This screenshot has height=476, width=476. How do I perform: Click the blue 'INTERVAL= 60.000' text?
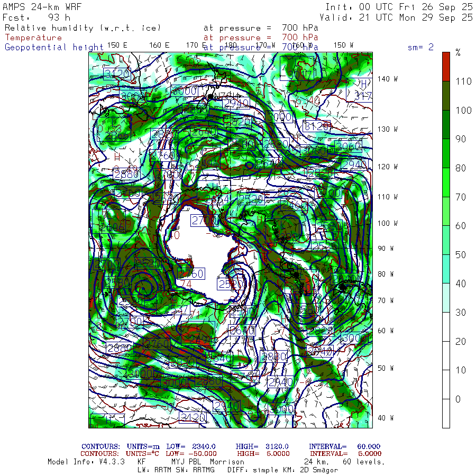point(344,446)
